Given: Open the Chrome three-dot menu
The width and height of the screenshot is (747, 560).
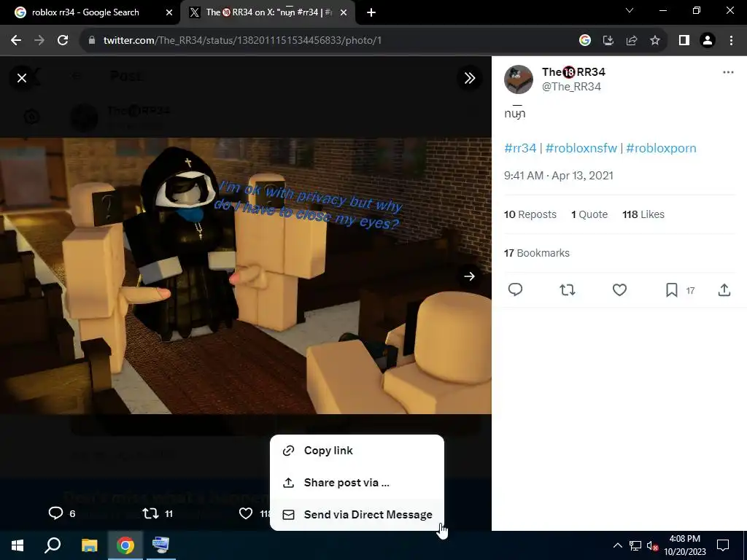Looking at the screenshot, I should tap(731, 41).
